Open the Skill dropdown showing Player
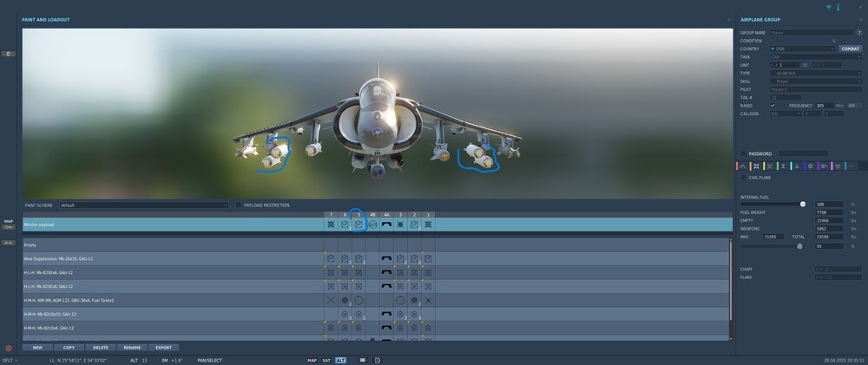 [816, 81]
